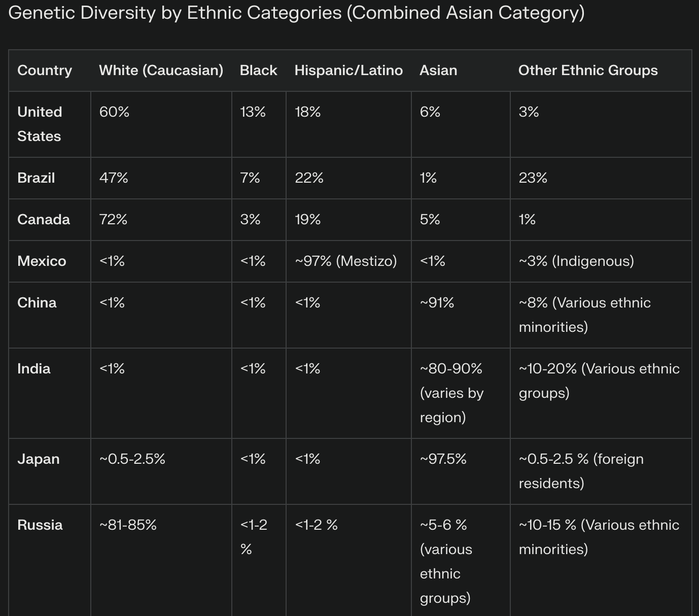Click the 60% cell for United States
The image size is (699, 616).
click(115, 112)
